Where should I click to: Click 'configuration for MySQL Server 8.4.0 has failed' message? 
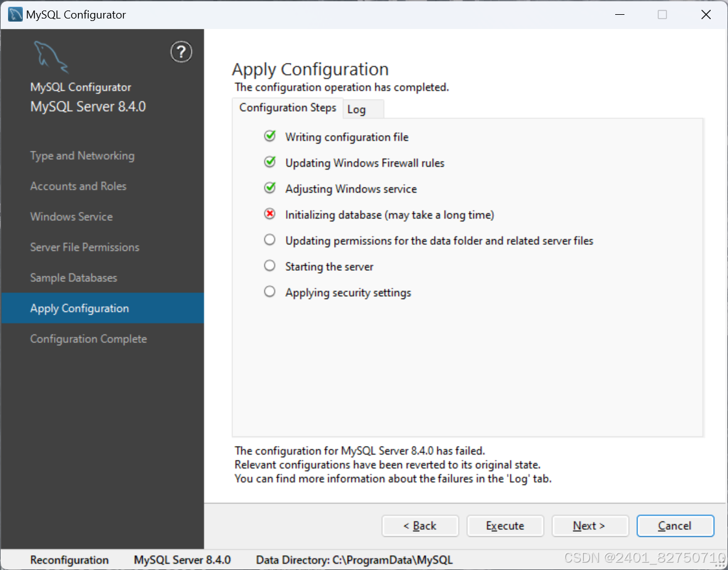tap(360, 450)
